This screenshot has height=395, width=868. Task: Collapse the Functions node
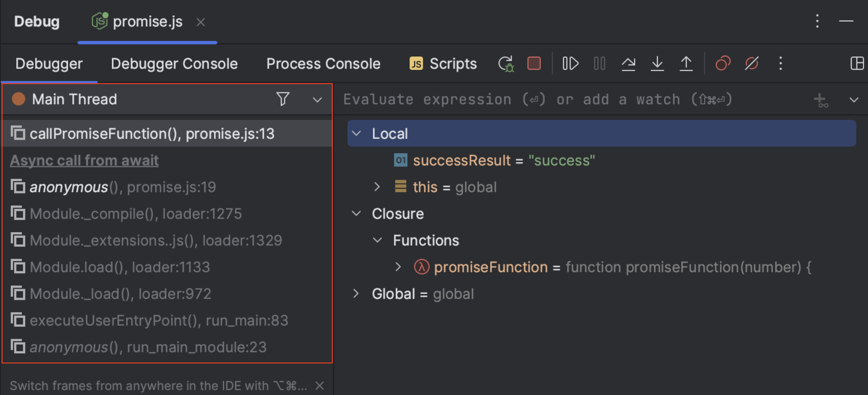point(377,240)
